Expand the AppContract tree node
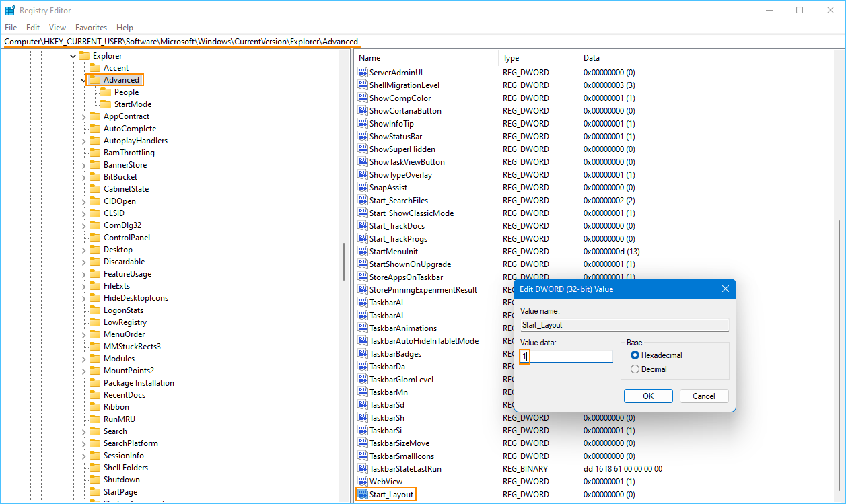Screen dimensions: 846x504 coord(83,116)
